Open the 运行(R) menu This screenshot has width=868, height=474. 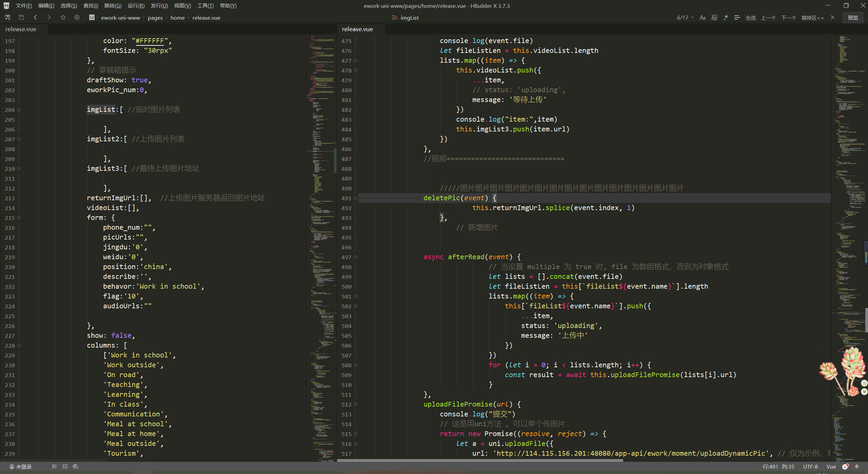(x=136, y=6)
